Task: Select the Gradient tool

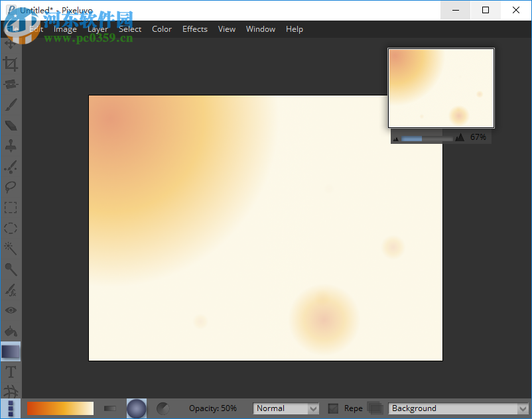Action: coord(11,351)
